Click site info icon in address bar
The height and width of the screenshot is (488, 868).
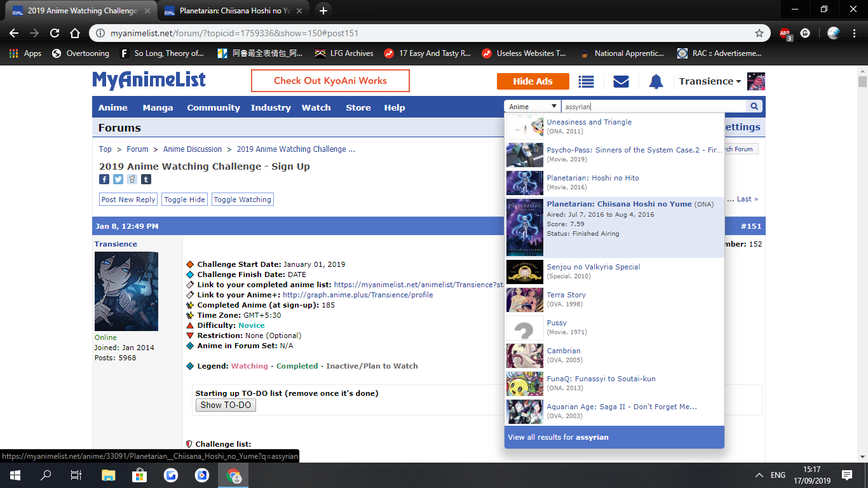[100, 33]
